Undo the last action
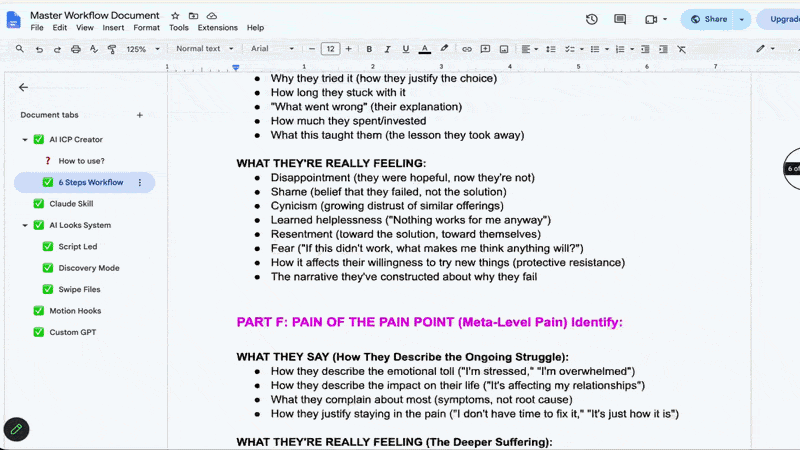800x450 pixels. click(39, 49)
